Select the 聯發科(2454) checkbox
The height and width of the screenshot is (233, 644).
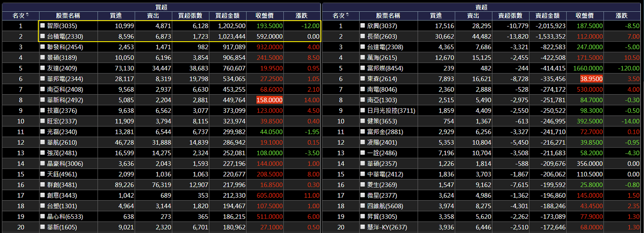tap(43, 47)
